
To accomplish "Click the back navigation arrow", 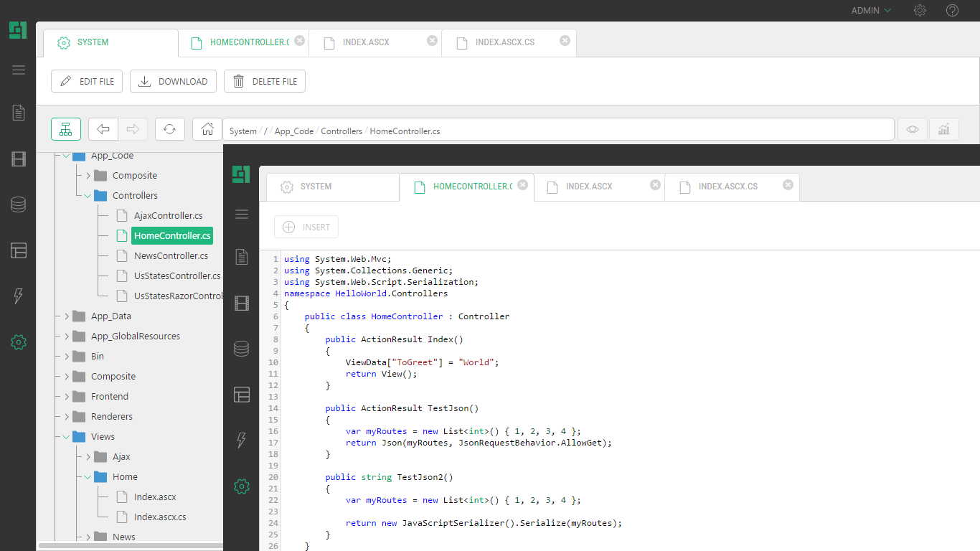I will click(103, 129).
